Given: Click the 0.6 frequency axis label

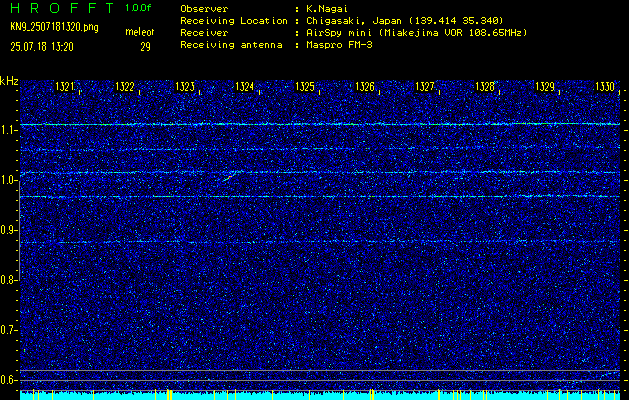Looking at the screenshot, I should tap(8, 380).
